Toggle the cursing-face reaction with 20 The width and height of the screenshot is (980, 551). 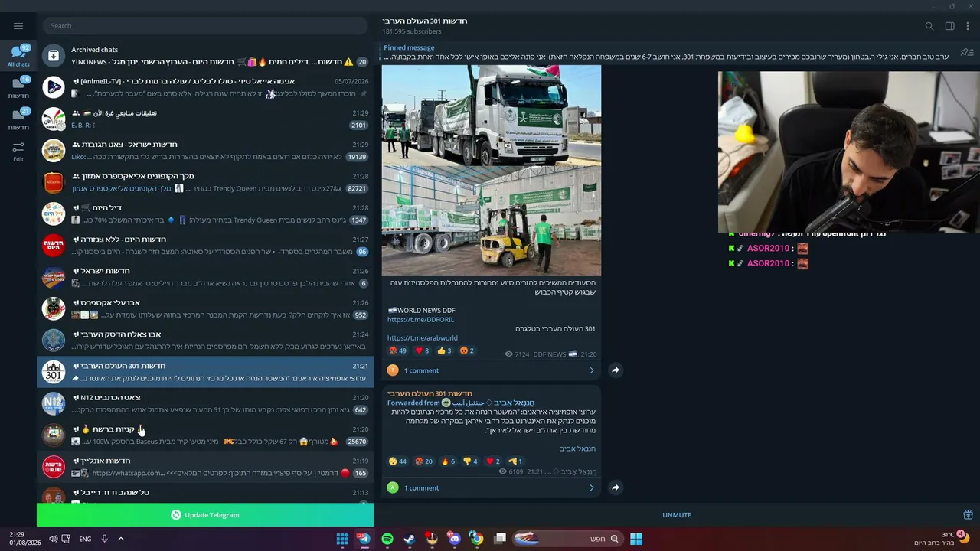(423, 461)
